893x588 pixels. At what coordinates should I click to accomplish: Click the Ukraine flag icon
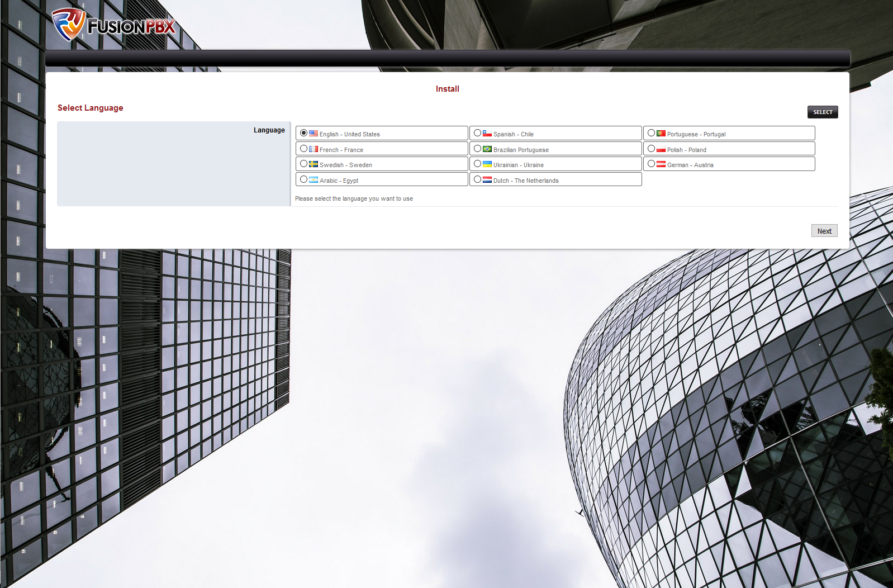click(487, 164)
